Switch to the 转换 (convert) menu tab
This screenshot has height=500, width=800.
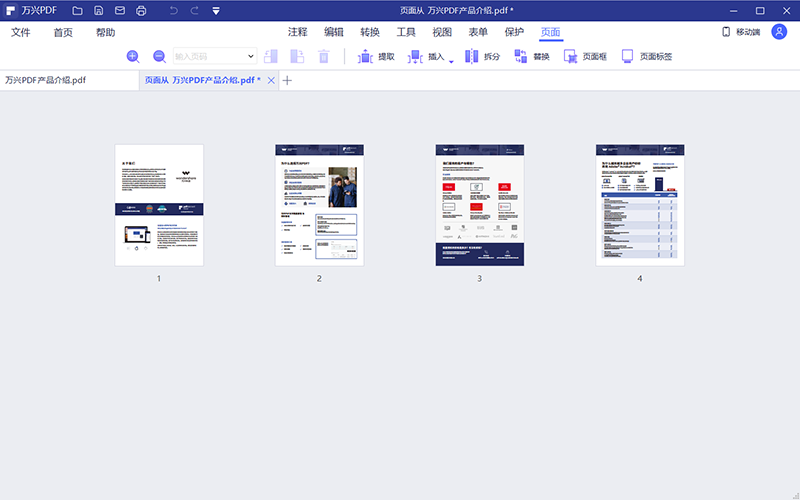[x=370, y=32]
